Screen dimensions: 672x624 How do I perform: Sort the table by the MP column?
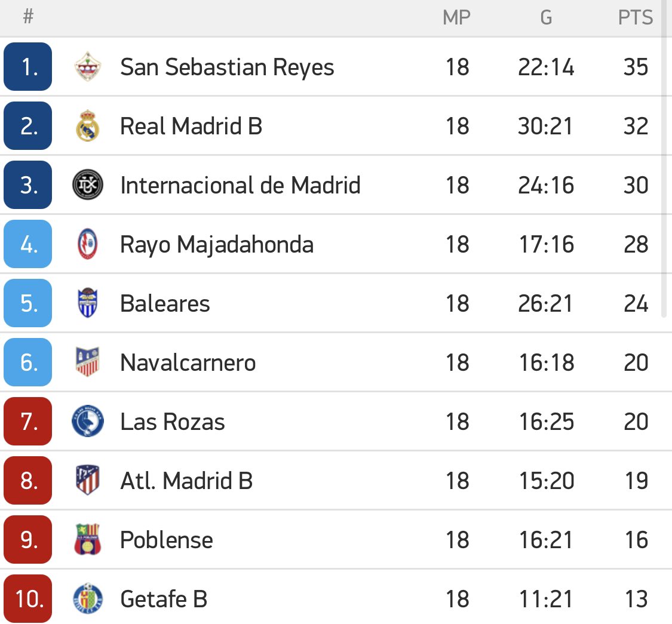[457, 17]
